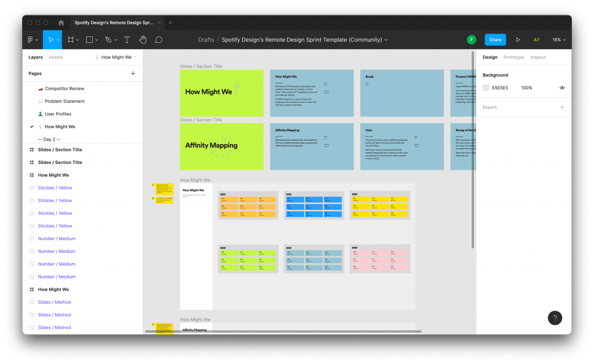
Task: Click the background color swatch E5E5E5
Action: pos(486,88)
